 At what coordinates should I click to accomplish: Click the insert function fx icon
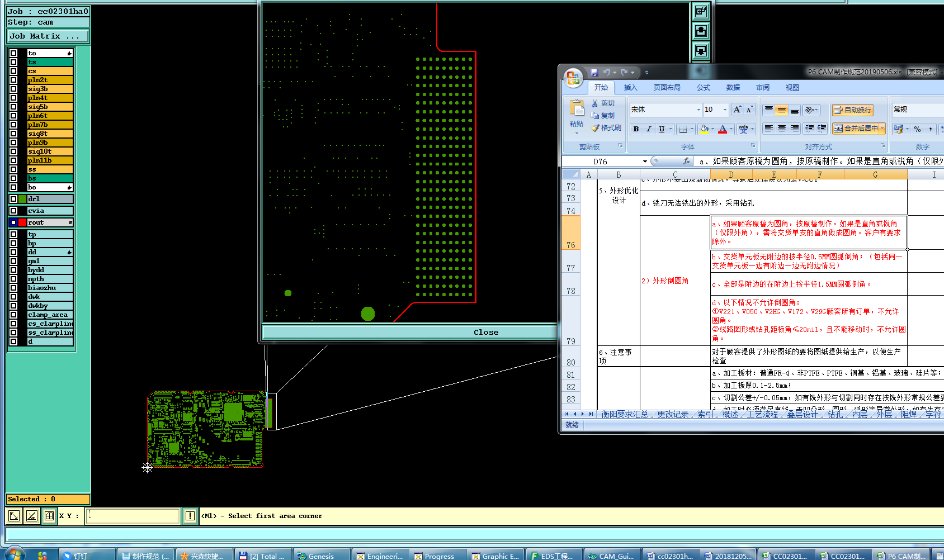pos(687,161)
